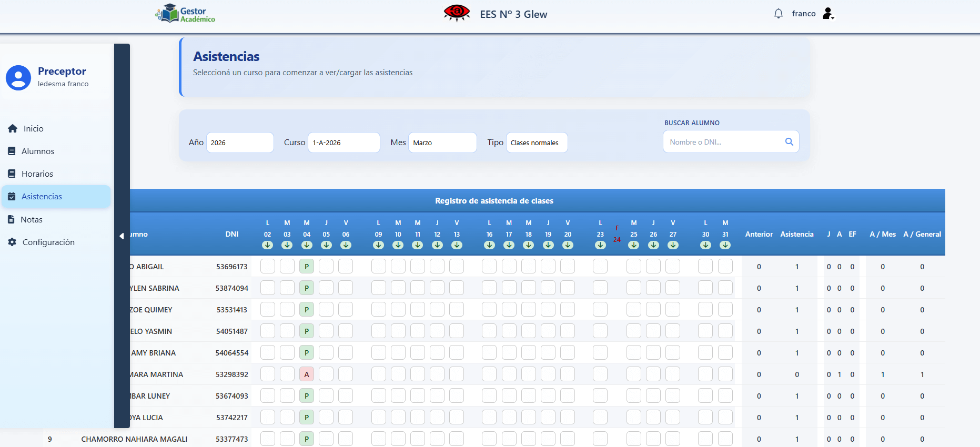Click the Gestor Académico logo

(x=185, y=14)
